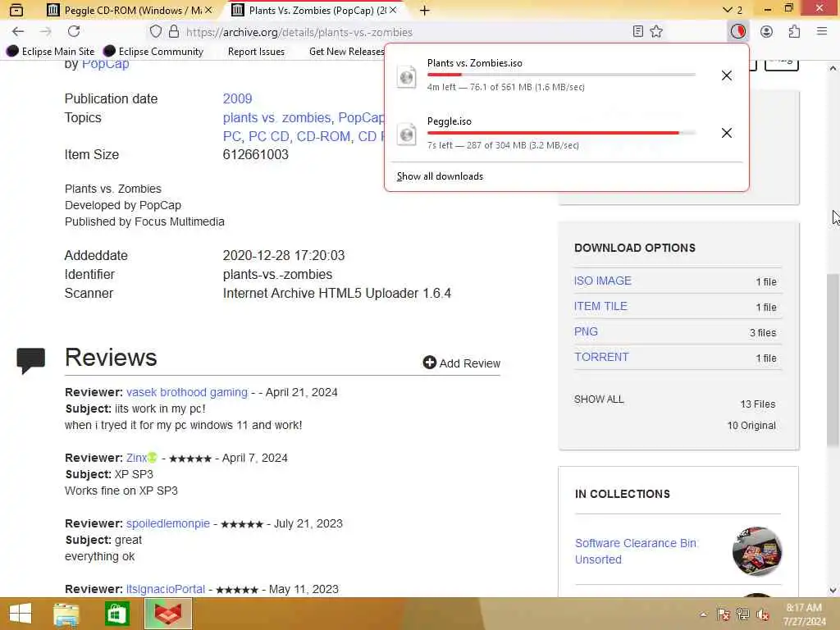Click the Peggle.iso download progress bar
This screenshot has width=840, height=630.
(x=561, y=132)
